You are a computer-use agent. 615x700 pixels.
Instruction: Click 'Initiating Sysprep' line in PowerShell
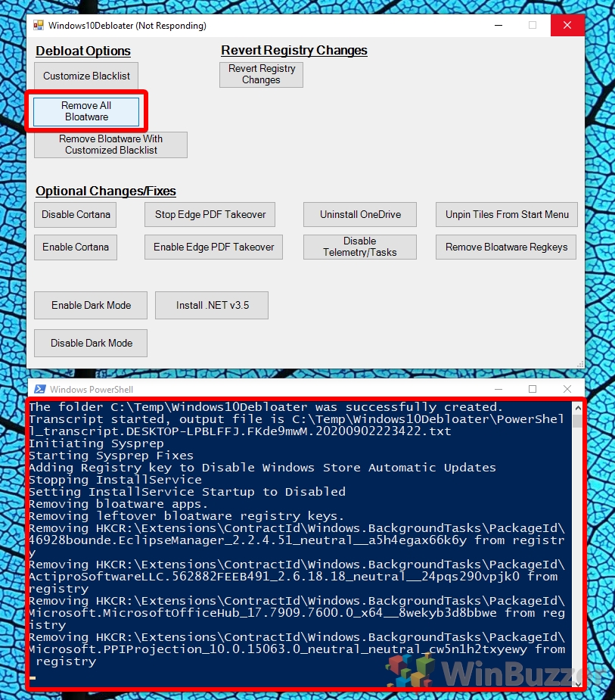click(x=96, y=443)
